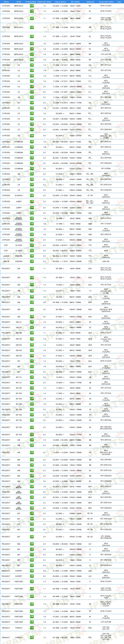Click fuel icon in Peugeot 307 CC 130kW row

tap(32, 382)
